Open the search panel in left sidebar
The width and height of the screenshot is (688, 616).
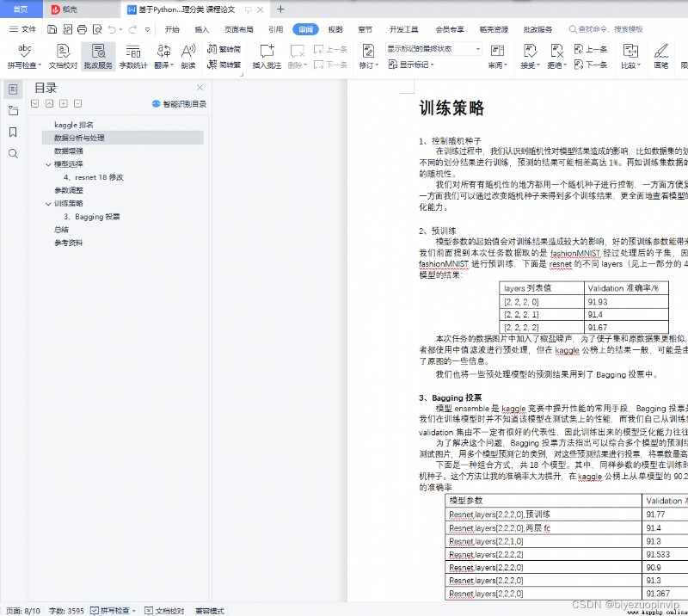(13, 154)
